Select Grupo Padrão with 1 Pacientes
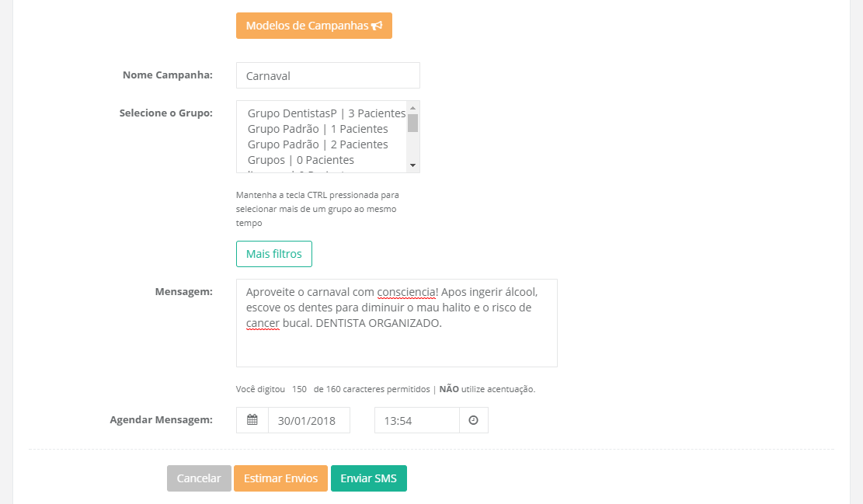This screenshot has width=863, height=504. pyautogui.click(x=318, y=129)
